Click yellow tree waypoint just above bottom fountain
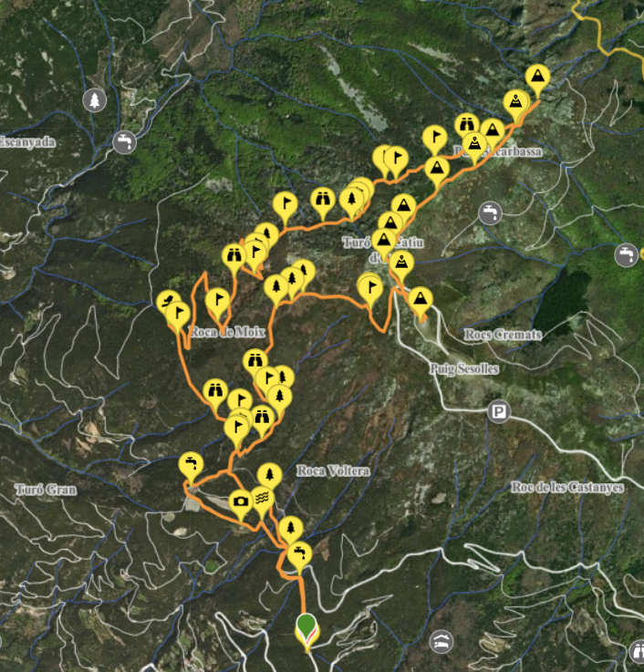Image resolution: width=644 pixels, height=672 pixels. point(291,529)
